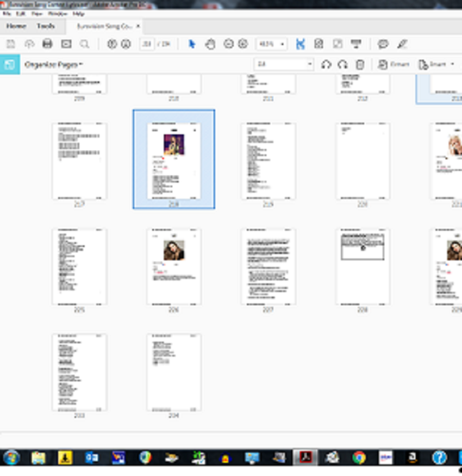Viewport: 462px width, 476px height.
Task: Click the Save file icon
Action: [11, 44]
